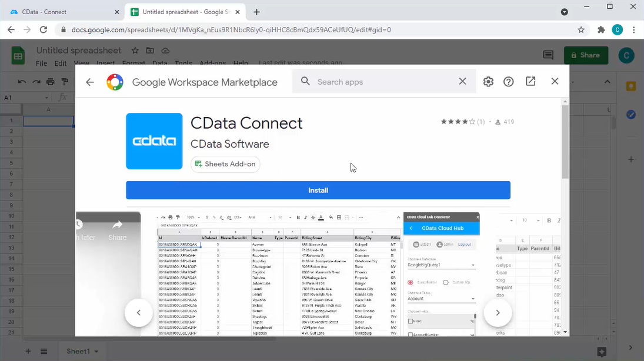Viewport: 644px width, 361px height.
Task: Toggle the bookmark star in the address bar
Action: pyautogui.click(x=580, y=29)
